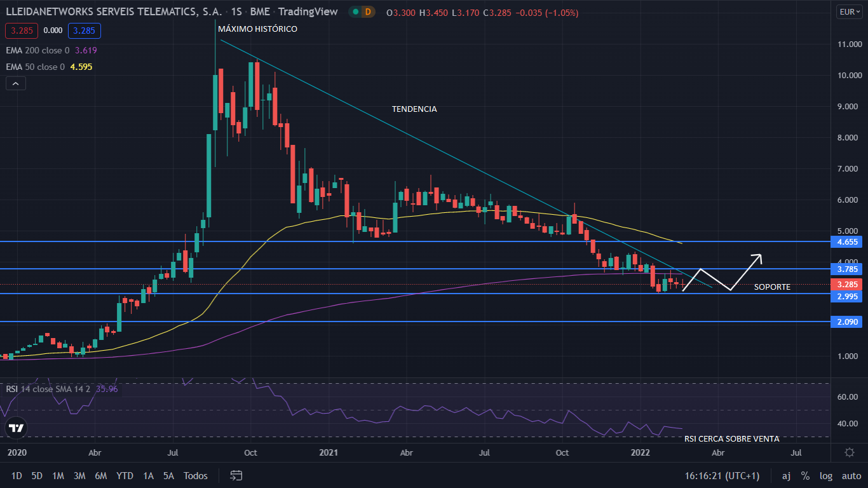Select the 4.655 horizontal line price label
The height and width of the screenshot is (488, 868).
tap(848, 242)
